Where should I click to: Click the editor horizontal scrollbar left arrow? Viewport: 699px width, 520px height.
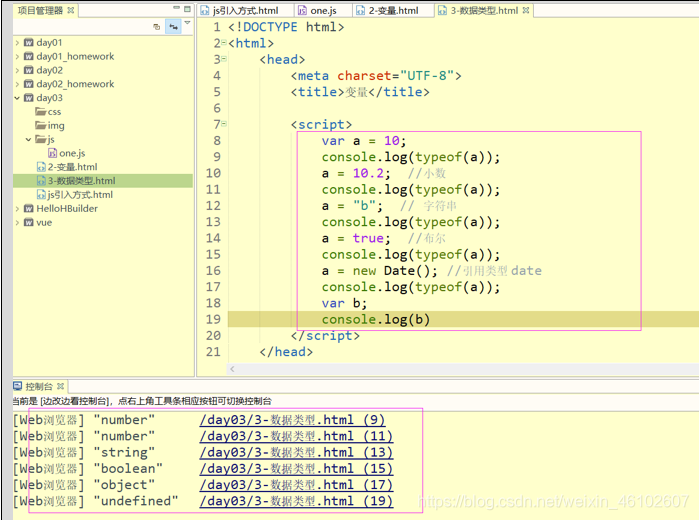232,369
